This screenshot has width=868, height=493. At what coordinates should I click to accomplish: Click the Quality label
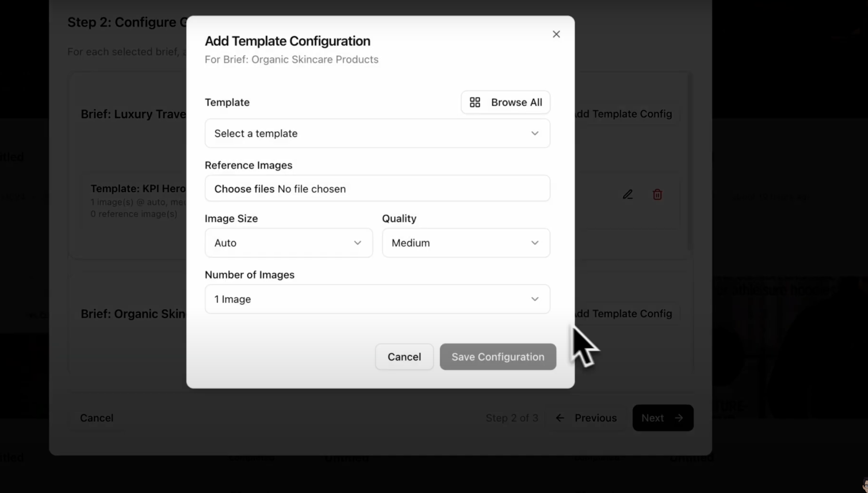point(399,219)
